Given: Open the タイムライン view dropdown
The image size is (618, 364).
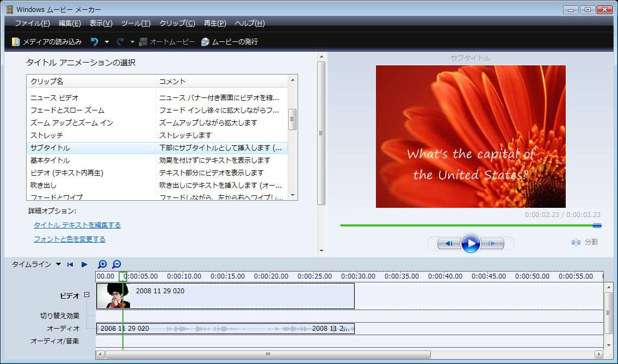Looking at the screenshot, I should click(x=58, y=264).
